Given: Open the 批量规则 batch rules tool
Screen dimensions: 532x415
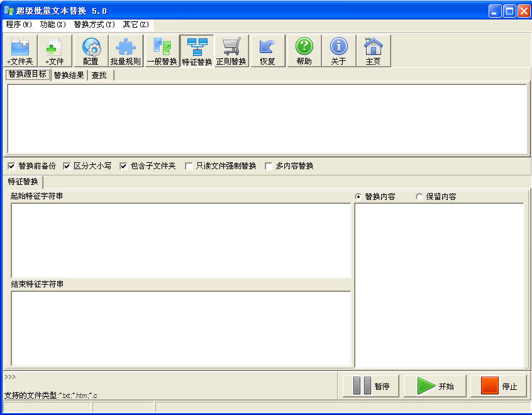Looking at the screenshot, I should (126, 50).
